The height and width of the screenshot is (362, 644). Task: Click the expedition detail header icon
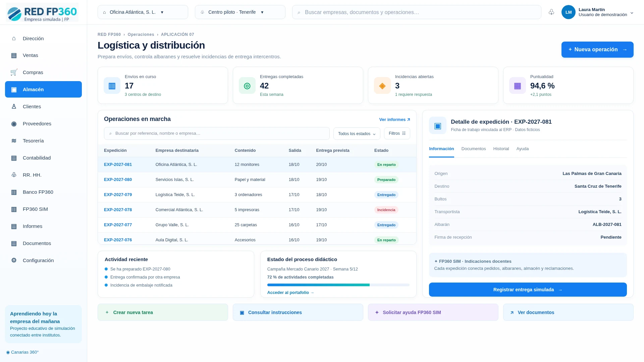(x=438, y=125)
